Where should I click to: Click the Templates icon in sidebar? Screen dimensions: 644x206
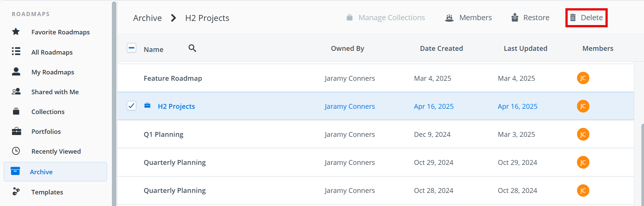(x=16, y=192)
